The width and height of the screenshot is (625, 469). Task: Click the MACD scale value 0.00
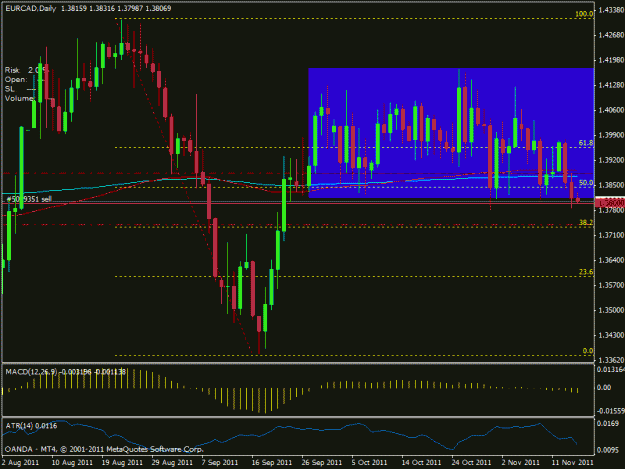[605, 388]
